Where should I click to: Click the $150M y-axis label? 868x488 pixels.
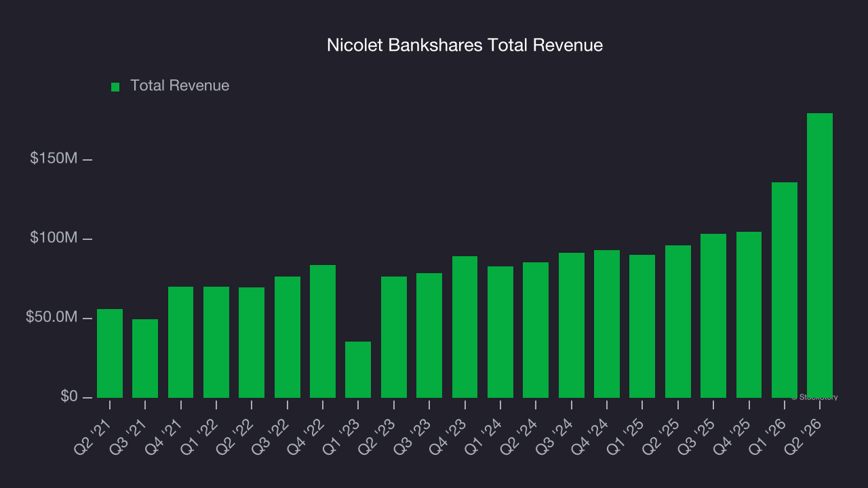[x=54, y=159]
